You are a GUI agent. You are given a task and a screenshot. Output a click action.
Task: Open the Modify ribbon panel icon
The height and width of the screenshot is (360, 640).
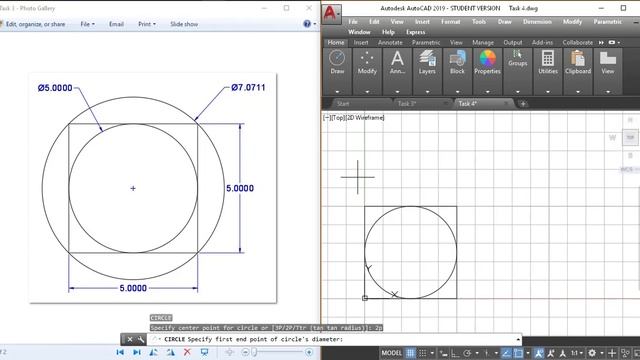[x=367, y=58]
